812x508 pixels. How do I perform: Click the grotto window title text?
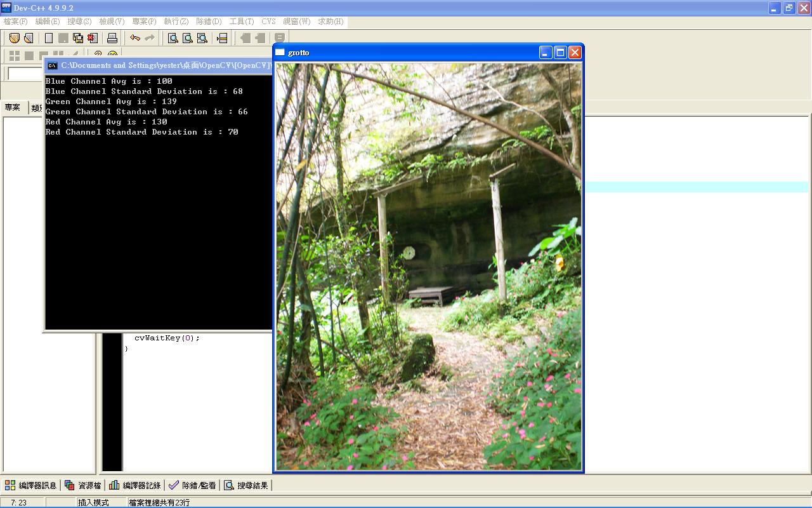click(x=299, y=53)
